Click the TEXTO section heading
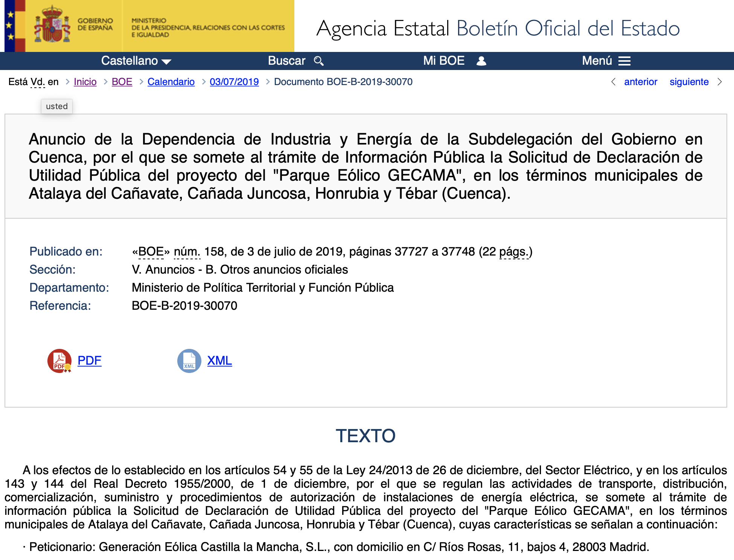Image resolution: width=734 pixels, height=560 pixels. coord(365,436)
